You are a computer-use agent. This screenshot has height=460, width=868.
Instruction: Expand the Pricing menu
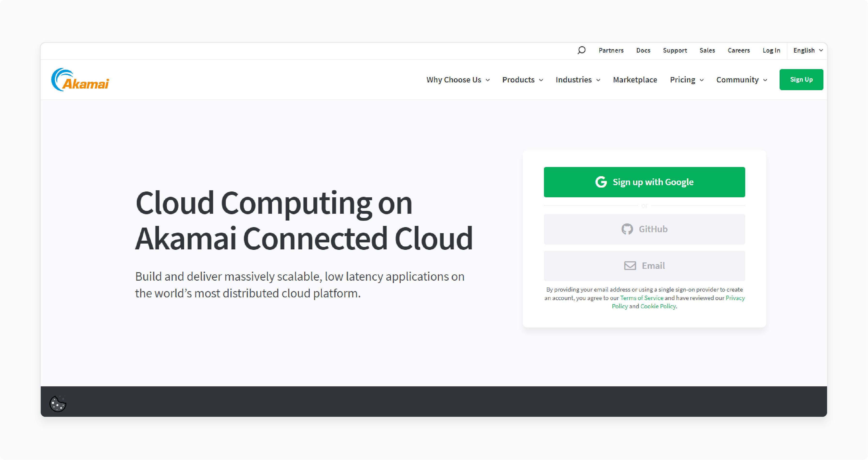point(686,79)
